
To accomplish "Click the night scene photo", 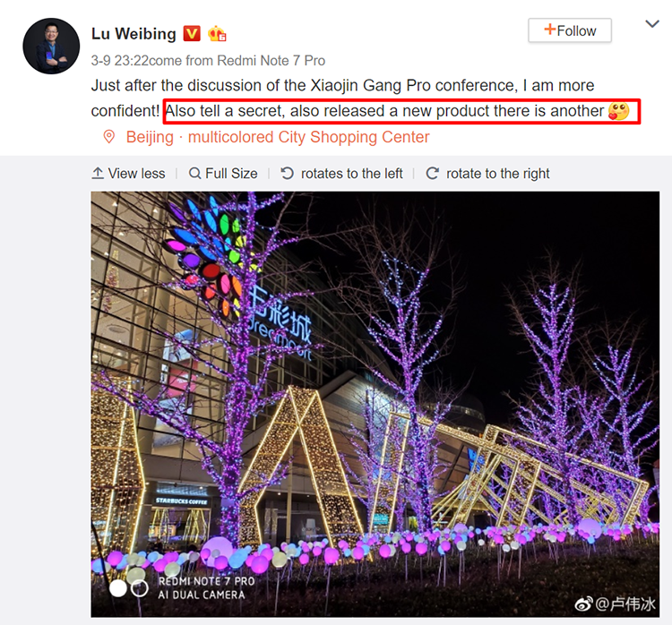I will click(x=375, y=404).
